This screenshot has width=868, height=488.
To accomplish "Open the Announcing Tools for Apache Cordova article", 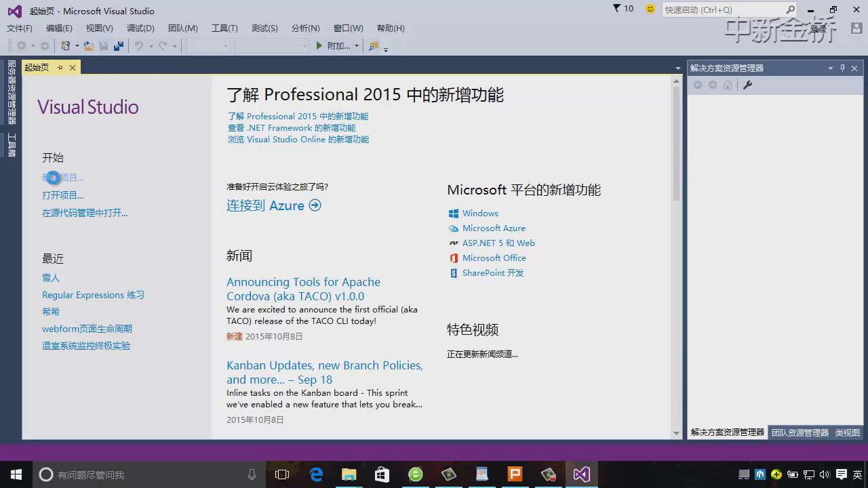I will coord(303,289).
